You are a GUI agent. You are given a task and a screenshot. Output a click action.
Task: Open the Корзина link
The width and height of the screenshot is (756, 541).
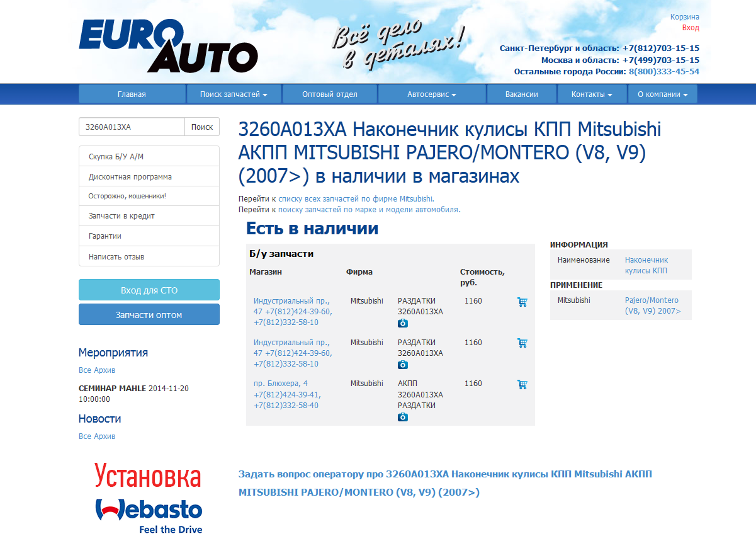coord(685,17)
